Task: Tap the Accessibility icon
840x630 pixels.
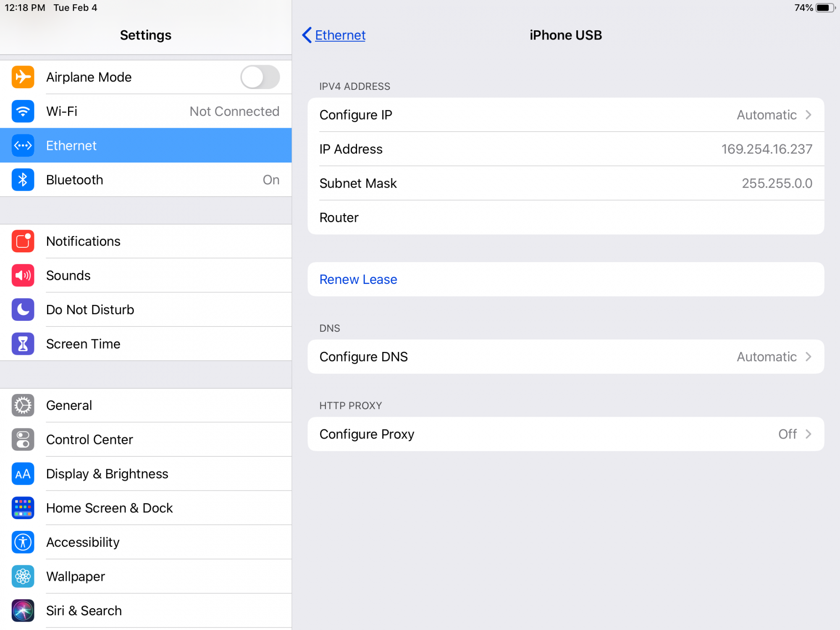Action: click(23, 542)
